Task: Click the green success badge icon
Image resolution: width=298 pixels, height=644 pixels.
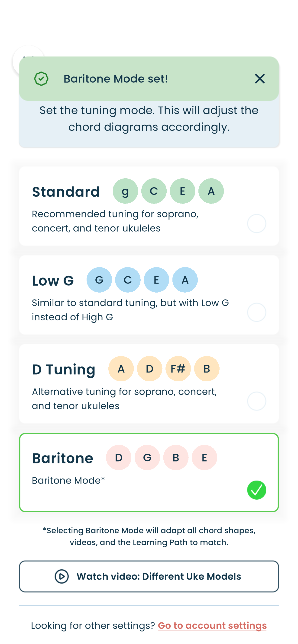Action: (x=41, y=79)
